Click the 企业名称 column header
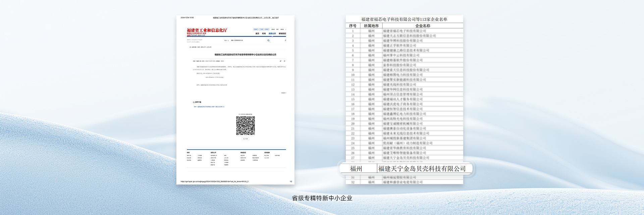644x215 pixels. pyautogui.click(x=423, y=26)
